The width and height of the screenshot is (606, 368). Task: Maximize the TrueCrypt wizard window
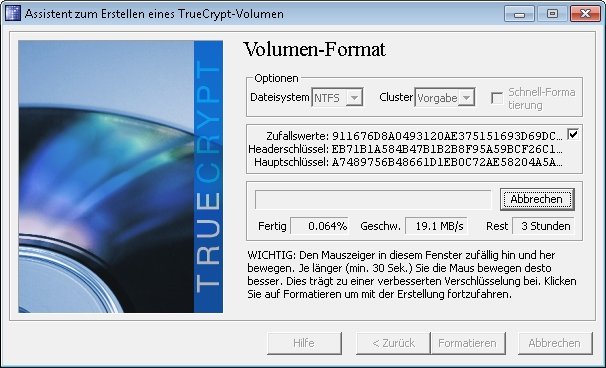click(552, 14)
